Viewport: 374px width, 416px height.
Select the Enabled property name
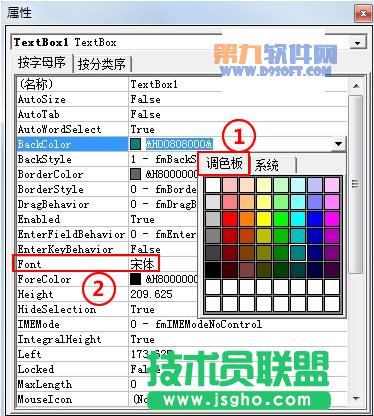tap(39, 219)
